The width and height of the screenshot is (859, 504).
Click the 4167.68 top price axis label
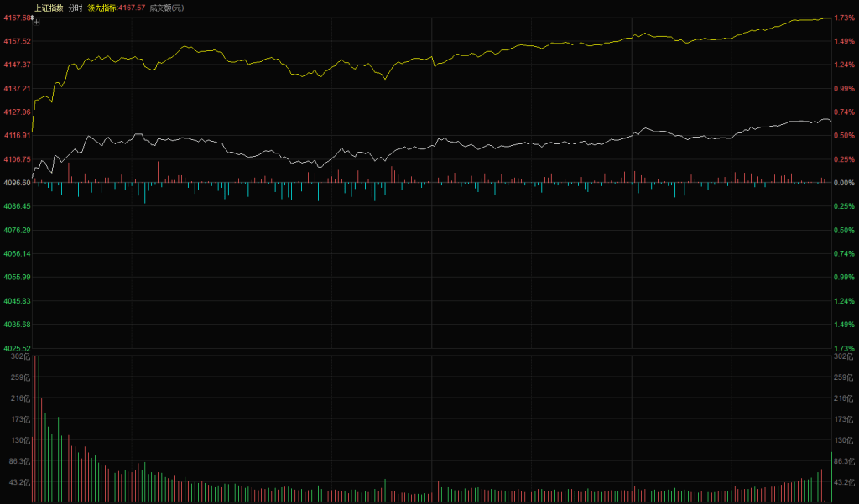17,18
